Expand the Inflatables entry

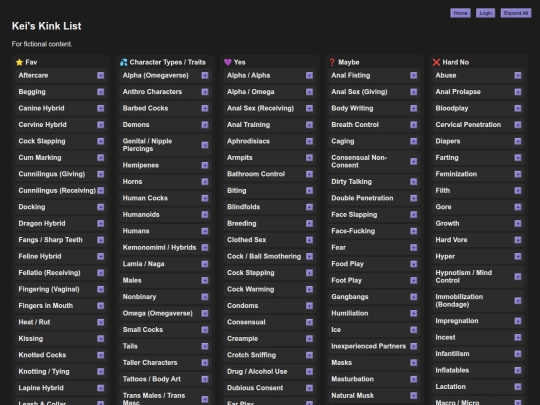[x=518, y=371]
